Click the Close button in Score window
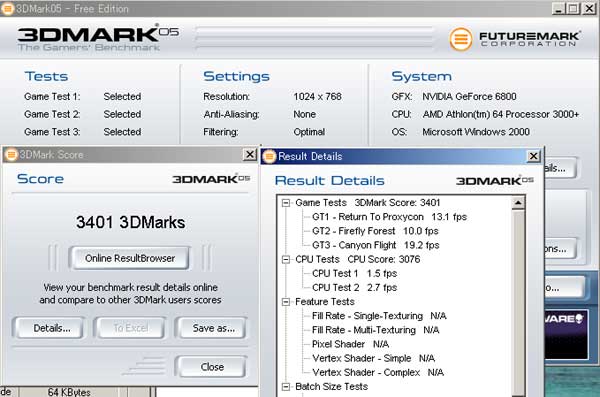 tap(212, 367)
